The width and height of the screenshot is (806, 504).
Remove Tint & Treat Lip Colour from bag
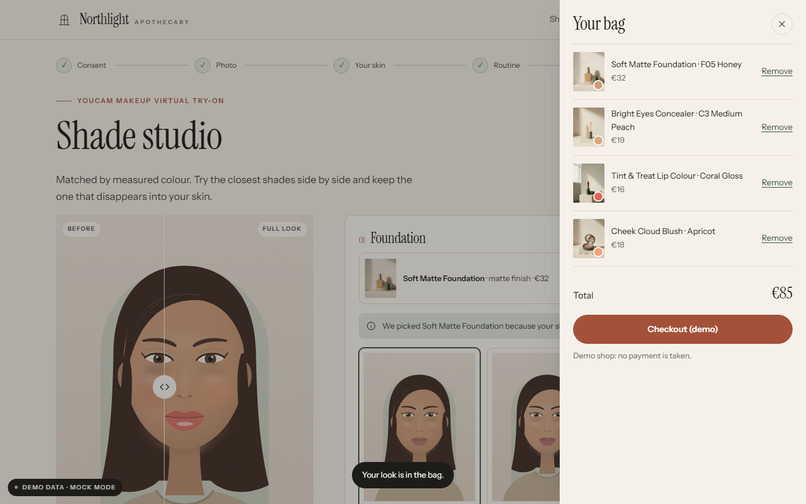point(777,183)
